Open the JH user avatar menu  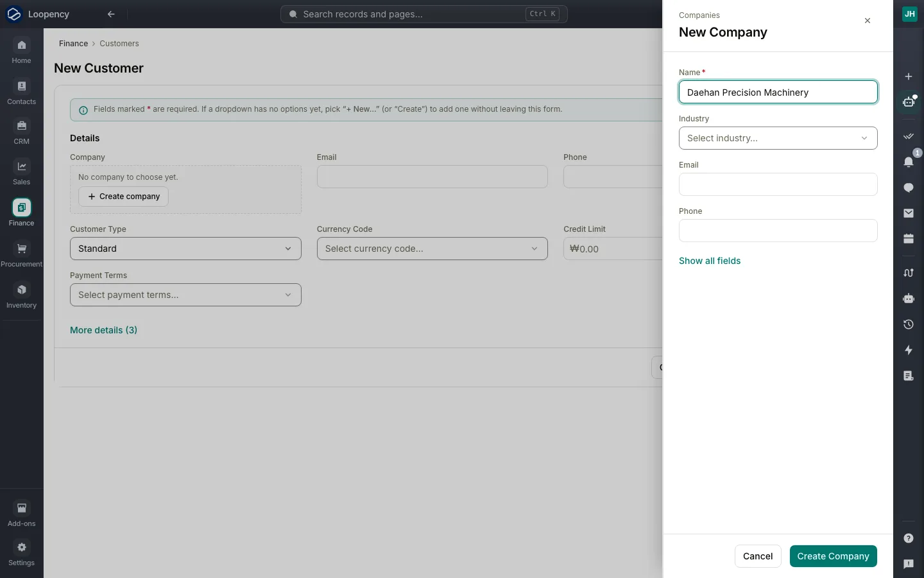coord(910,14)
